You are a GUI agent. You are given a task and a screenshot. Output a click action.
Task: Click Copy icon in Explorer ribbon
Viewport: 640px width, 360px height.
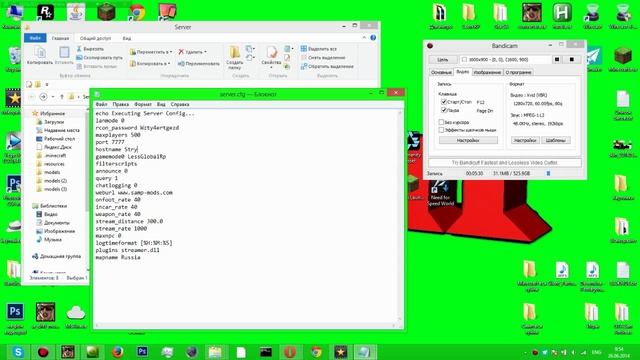click(x=40, y=53)
